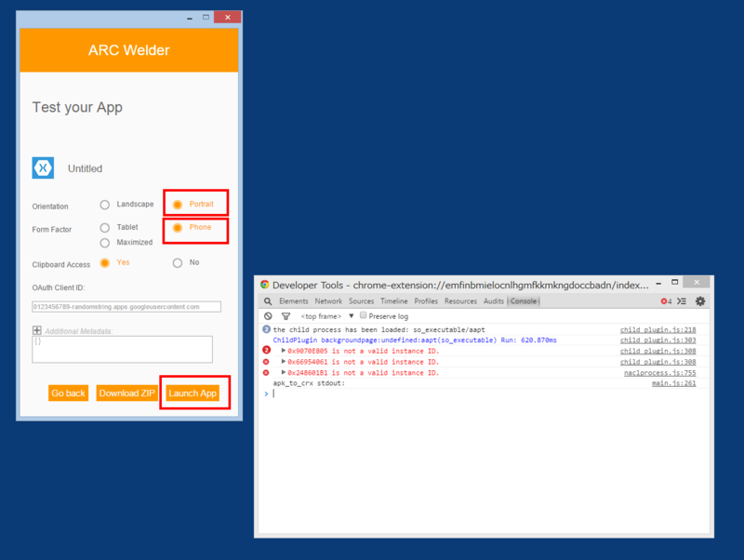Viewport: 744px width, 560px height.
Task: Click the Xamarin app icon next to Untitled
Action: pyautogui.click(x=43, y=168)
